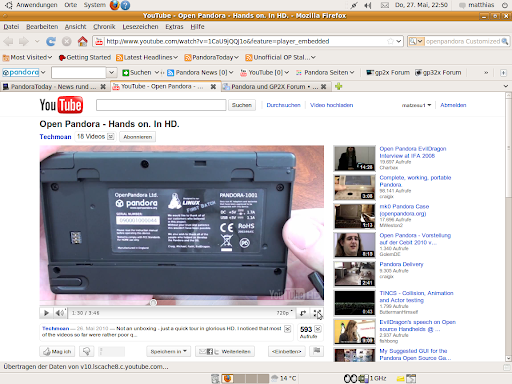The width and height of the screenshot is (512, 384).
Task: Expand the Speichern in dropdown
Action: [168, 351]
